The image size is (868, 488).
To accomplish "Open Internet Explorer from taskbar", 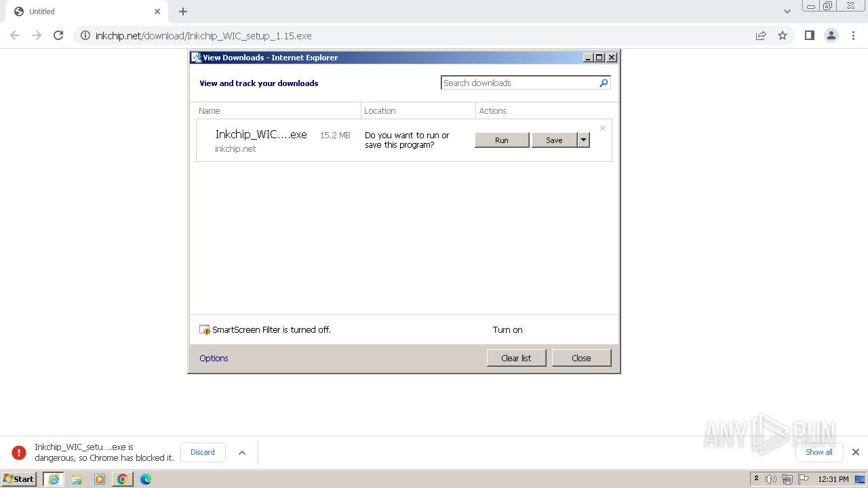I will click(54, 479).
